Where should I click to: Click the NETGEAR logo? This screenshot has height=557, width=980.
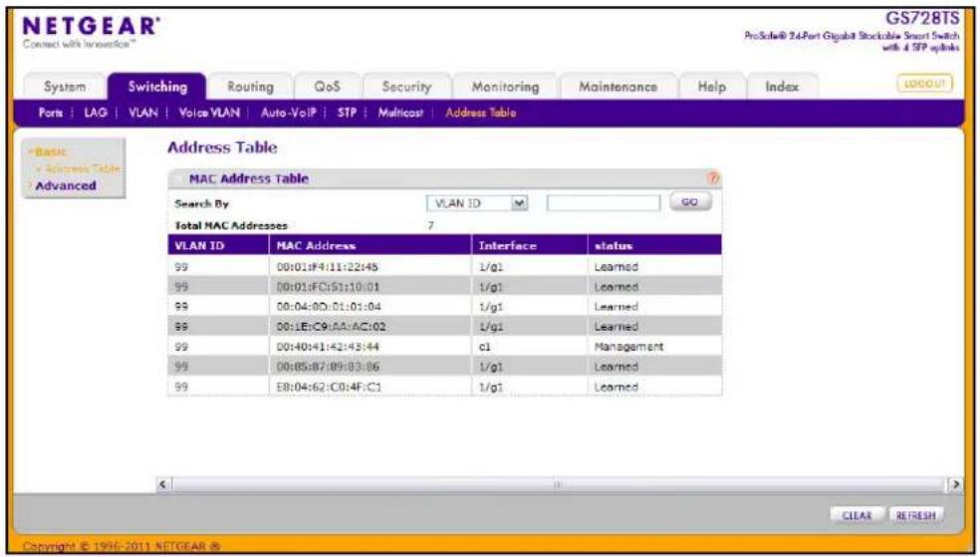(92, 30)
